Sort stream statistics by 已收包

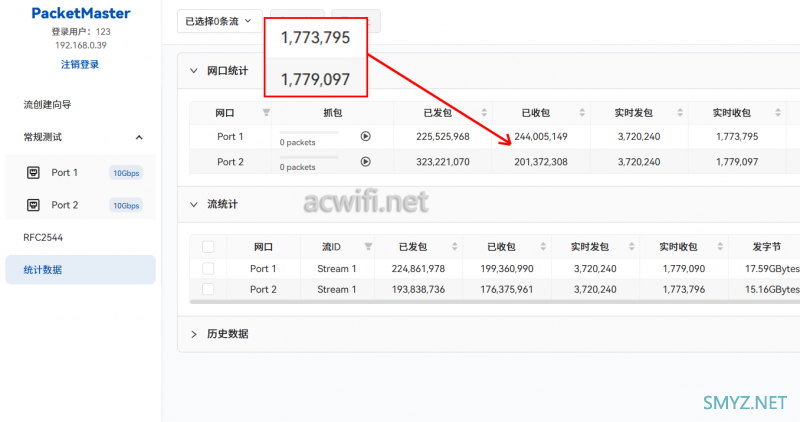click(543, 247)
